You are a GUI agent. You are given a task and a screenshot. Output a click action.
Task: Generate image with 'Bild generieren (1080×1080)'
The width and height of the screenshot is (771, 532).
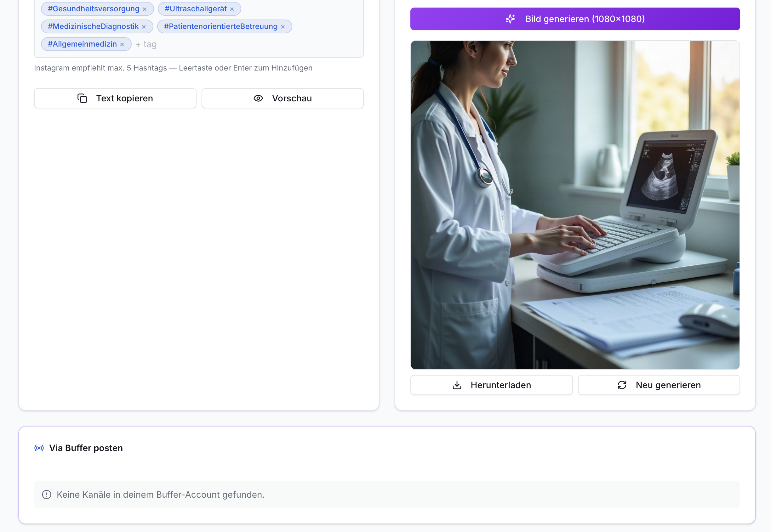click(x=575, y=19)
